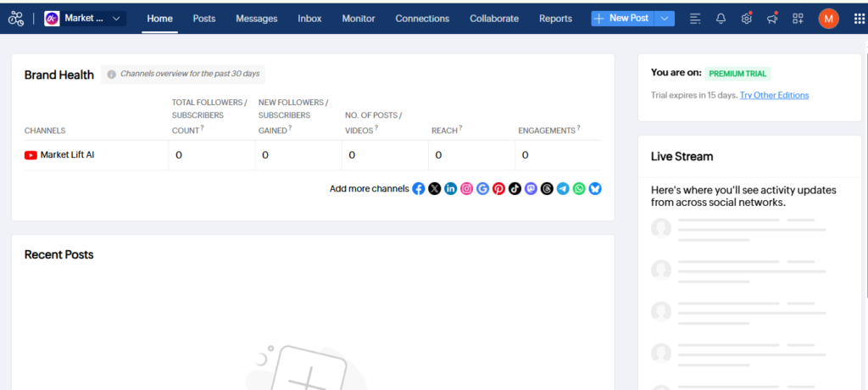Screen dimensions: 868x390
Task: Click the Engagements value 0
Action: point(525,156)
